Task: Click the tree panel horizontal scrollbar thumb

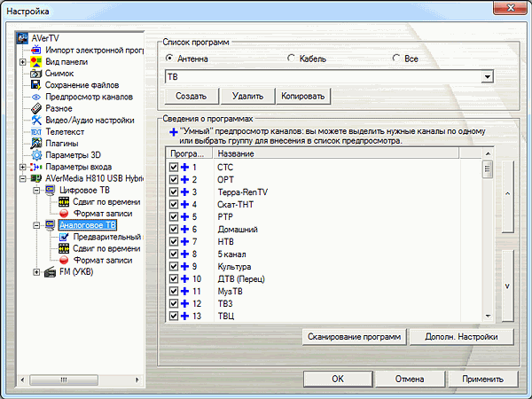Action: [x=64, y=379]
